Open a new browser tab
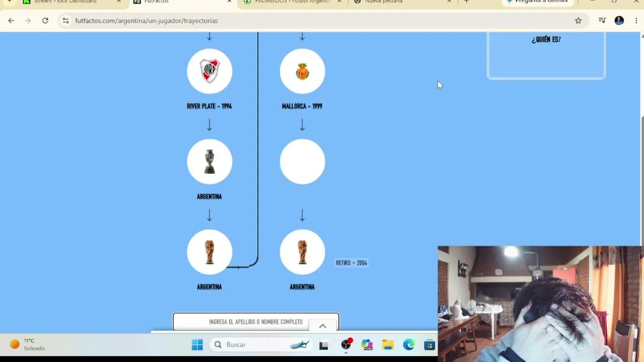The image size is (644, 362). [466, 2]
